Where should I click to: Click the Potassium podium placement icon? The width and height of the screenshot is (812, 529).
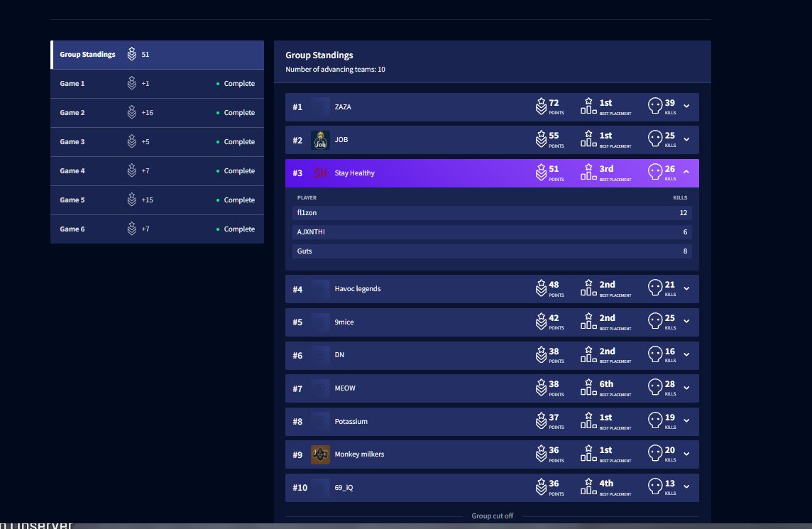588,420
